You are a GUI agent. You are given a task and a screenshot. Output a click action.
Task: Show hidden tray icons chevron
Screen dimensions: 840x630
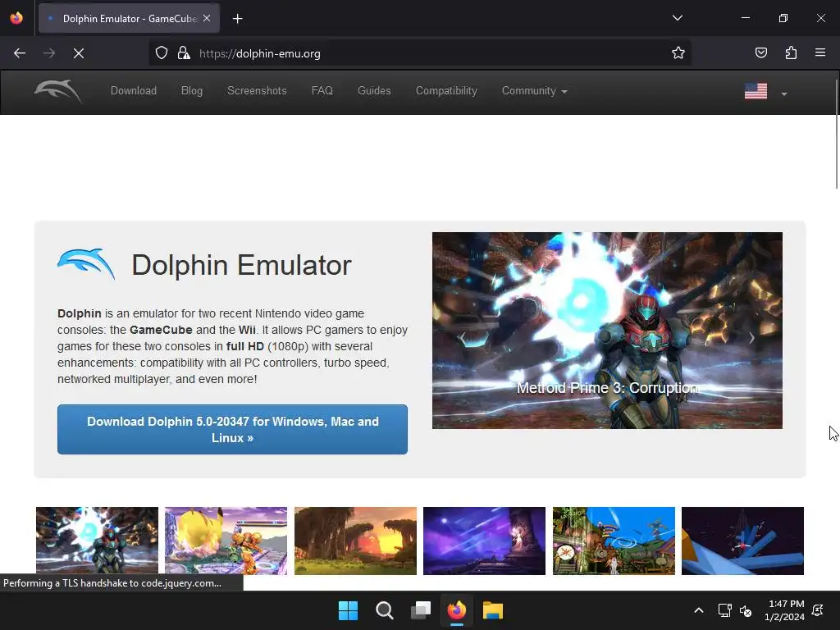click(699, 610)
